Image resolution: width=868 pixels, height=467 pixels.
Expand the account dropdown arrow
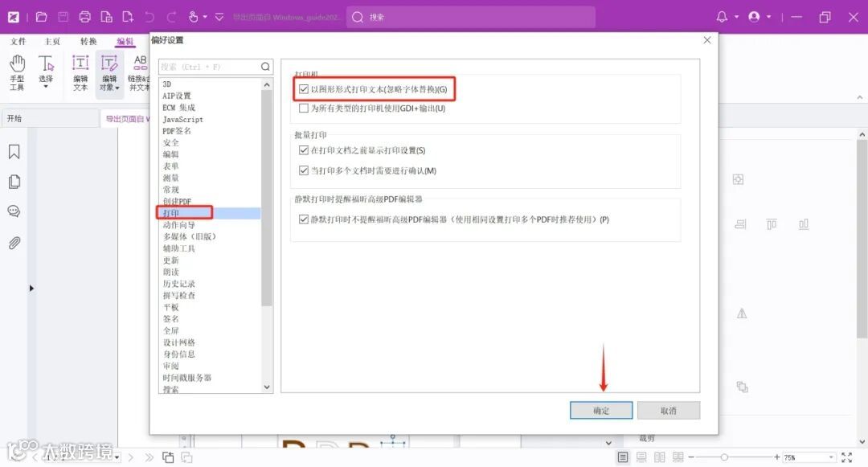[768, 17]
